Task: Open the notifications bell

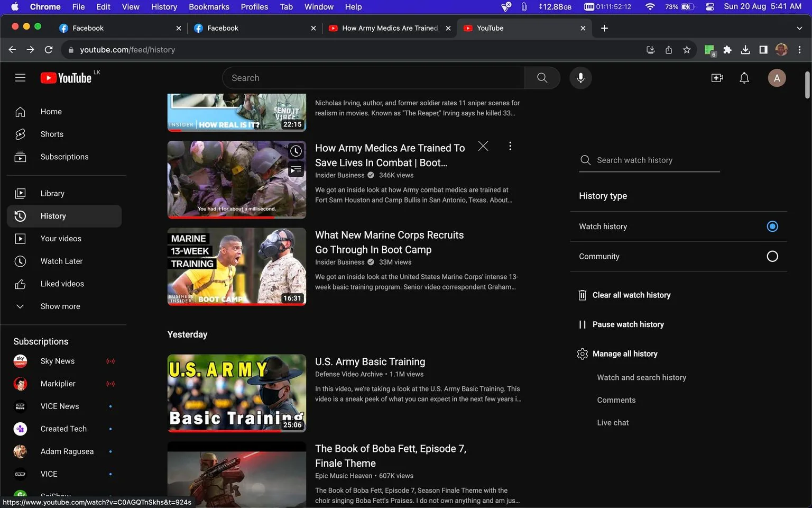Action: click(x=744, y=78)
